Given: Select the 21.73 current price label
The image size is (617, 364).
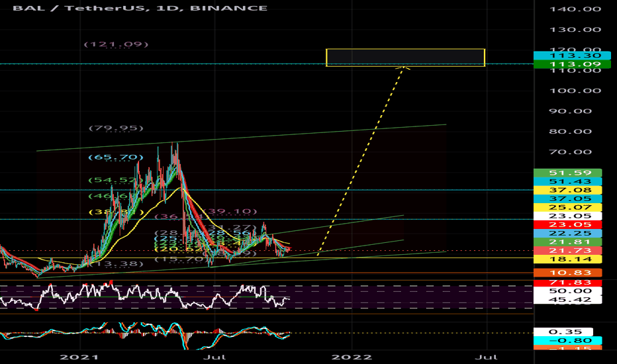Looking at the screenshot, I should click(x=568, y=251).
